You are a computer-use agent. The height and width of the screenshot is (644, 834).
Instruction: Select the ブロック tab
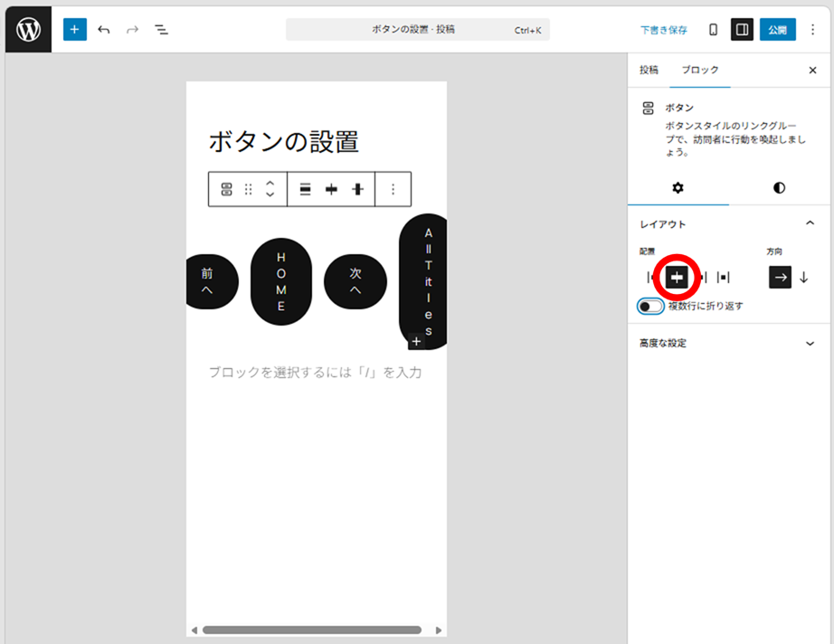699,70
